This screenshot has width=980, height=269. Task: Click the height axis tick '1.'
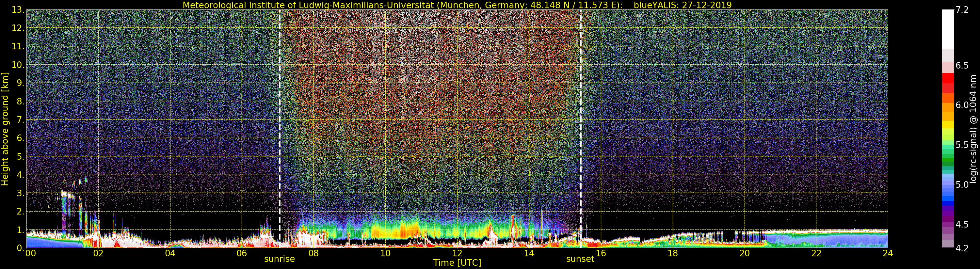pyautogui.click(x=20, y=230)
